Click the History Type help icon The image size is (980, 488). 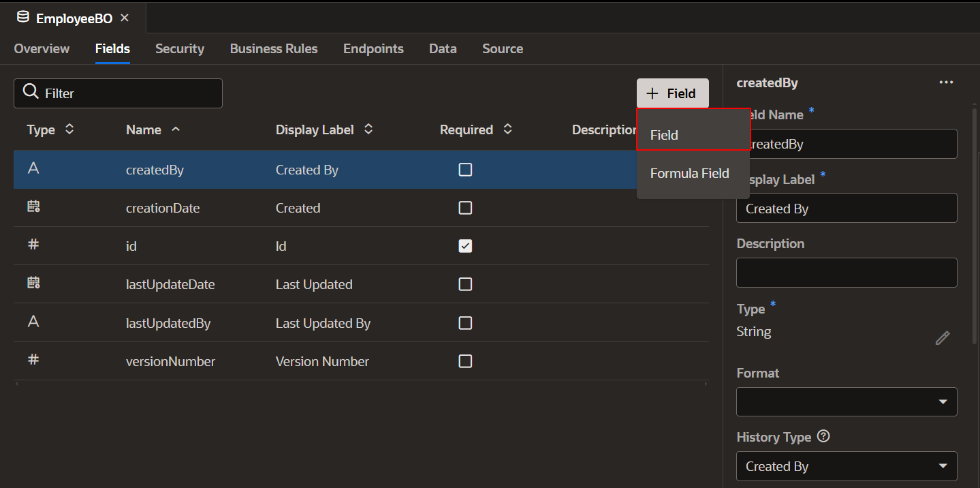823,436
